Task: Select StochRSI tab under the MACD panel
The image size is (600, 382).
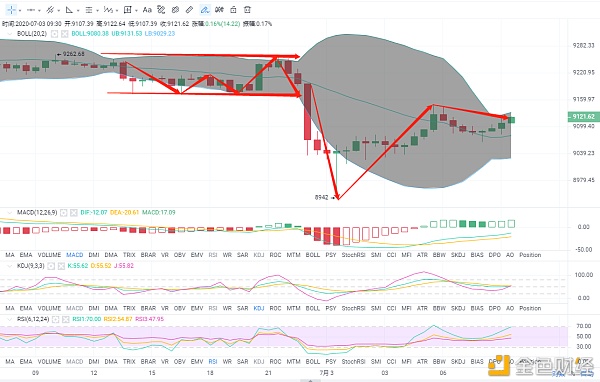Action: click(x=354, y=255)
